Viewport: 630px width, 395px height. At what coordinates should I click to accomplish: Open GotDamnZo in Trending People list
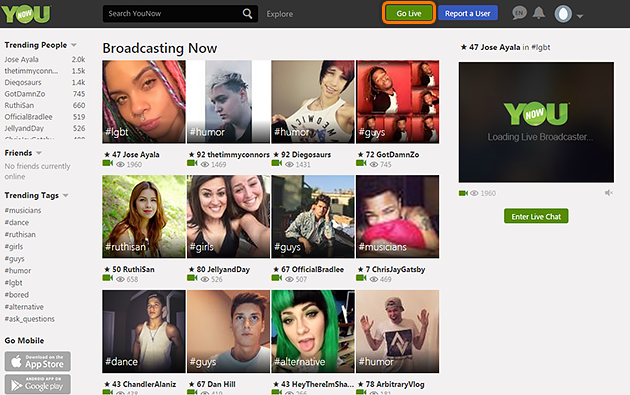[25, 94]
